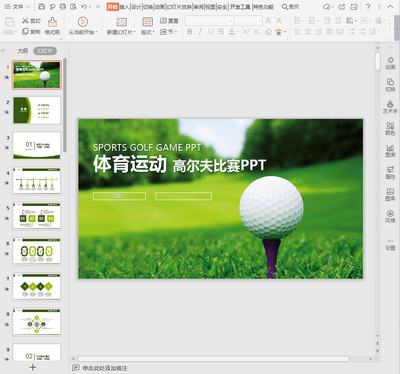Click the Undo arrow icon
Screen dimensions: 400x374
click(x=84, y=7)
